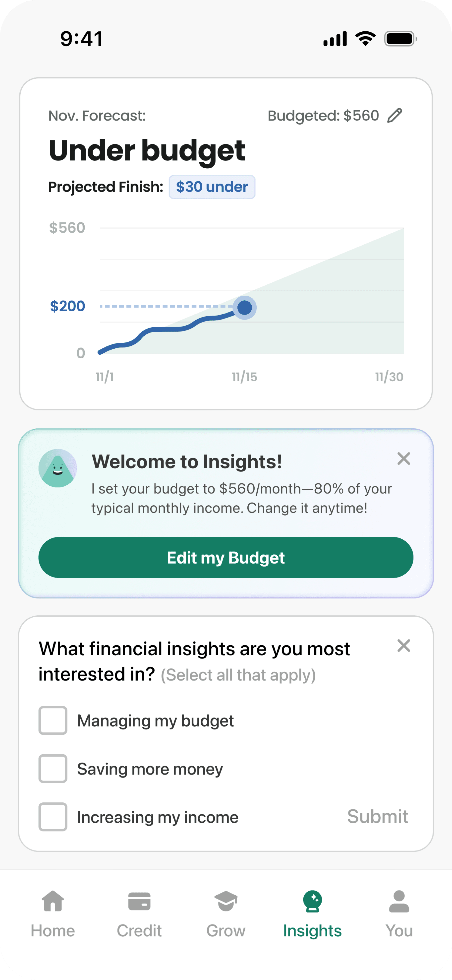Open the Grow graduation cap tab
452x980 pixels.
click(226, 901)
